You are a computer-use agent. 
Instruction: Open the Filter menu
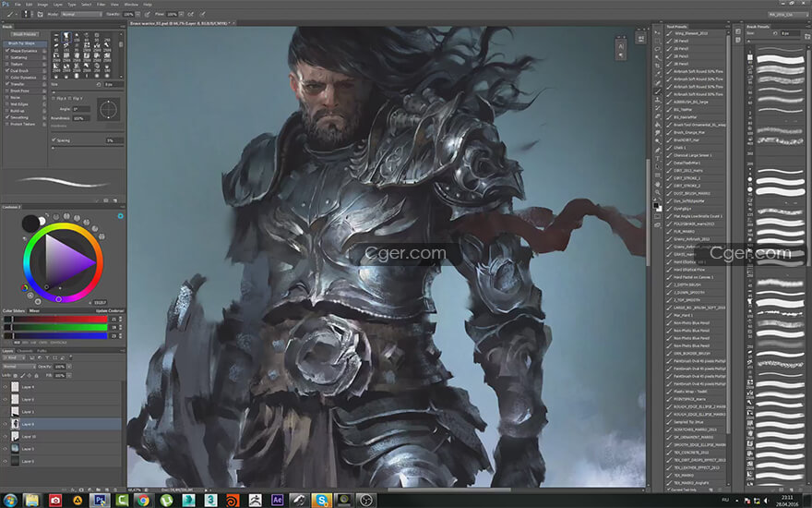101,4
